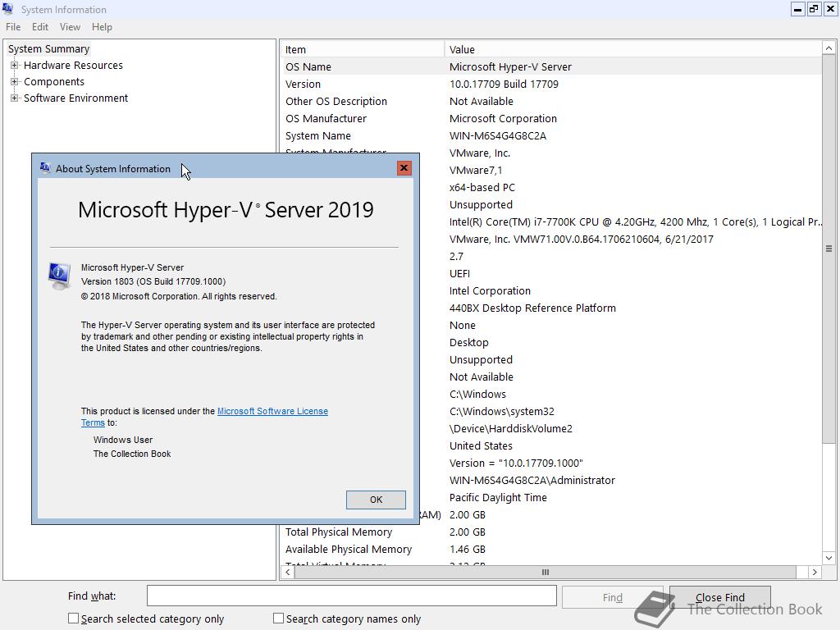Check Search selected category only
840x630 pixels.
coord(73,619)
